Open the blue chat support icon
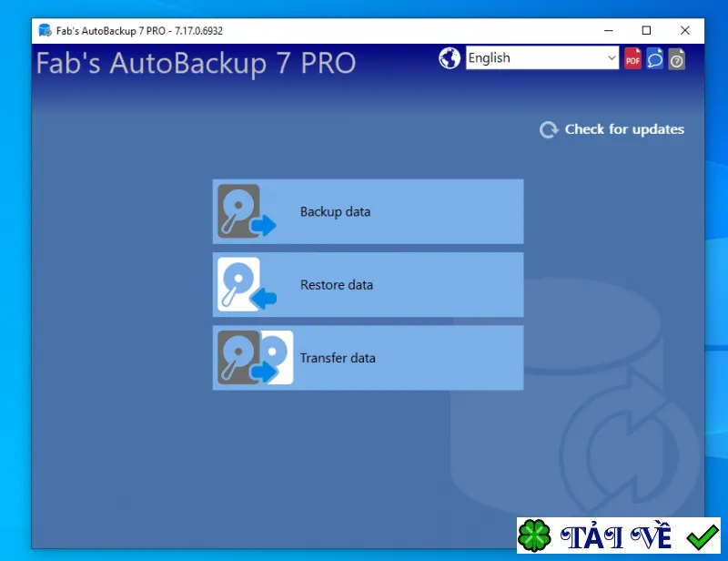728x561 pixels. [654, 58]
